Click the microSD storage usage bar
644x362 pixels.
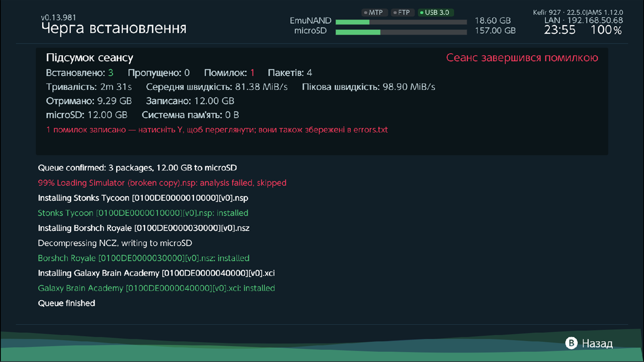401,32
